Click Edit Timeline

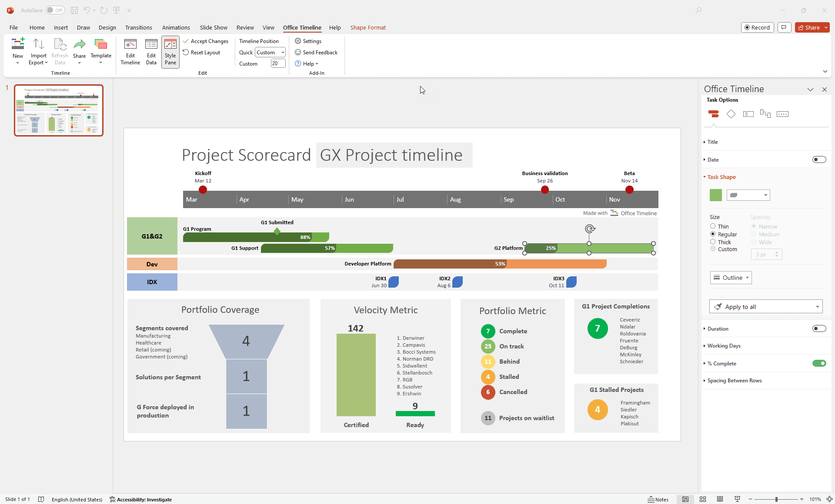[130, 52]
